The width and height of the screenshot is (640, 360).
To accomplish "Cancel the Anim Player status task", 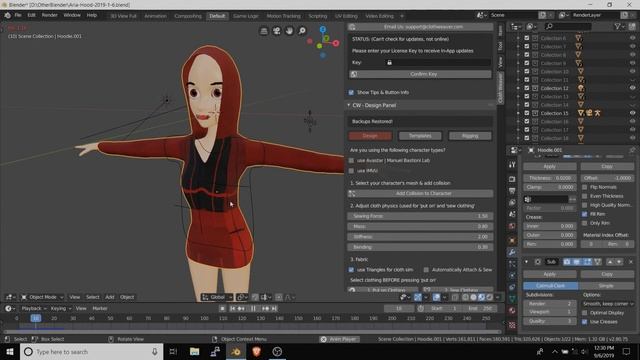I will 323,339.
